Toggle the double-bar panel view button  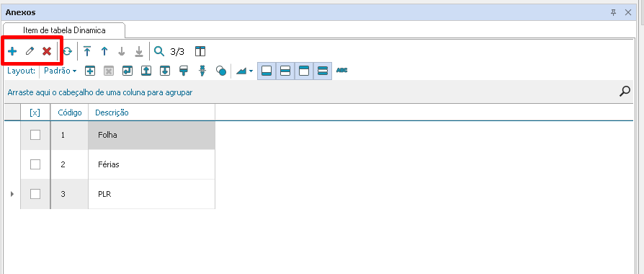click(323, 71)
